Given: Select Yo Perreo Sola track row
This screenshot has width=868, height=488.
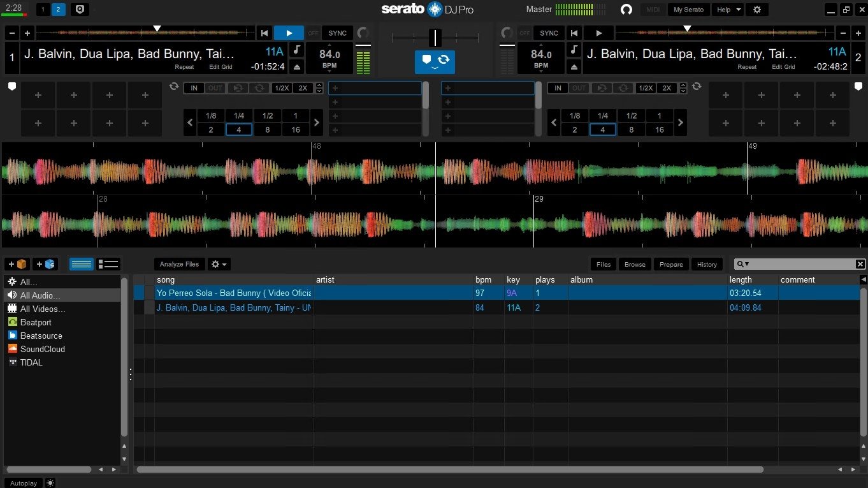Looking at the screenshot, I should (x=496, y=293).
